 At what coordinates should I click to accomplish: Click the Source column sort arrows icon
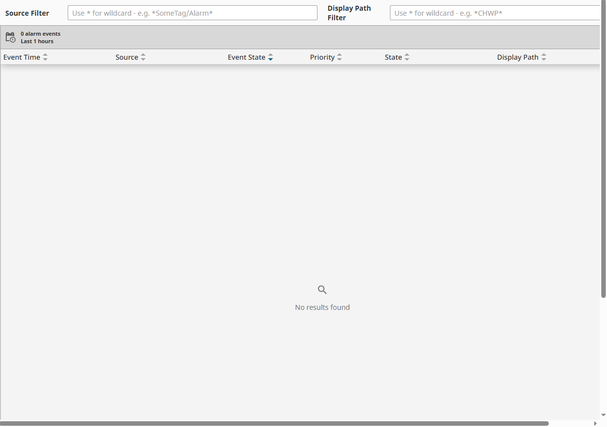coord(143,57)
